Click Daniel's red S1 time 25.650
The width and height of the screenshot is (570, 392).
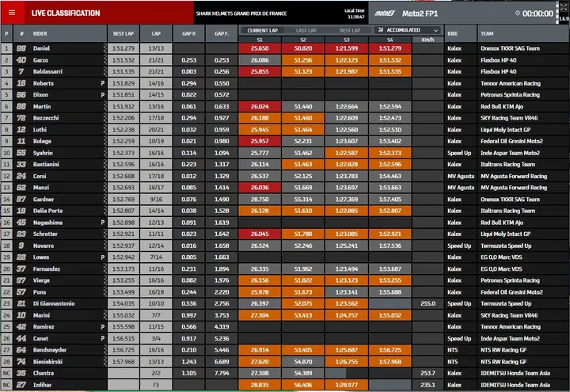(260, 48)
